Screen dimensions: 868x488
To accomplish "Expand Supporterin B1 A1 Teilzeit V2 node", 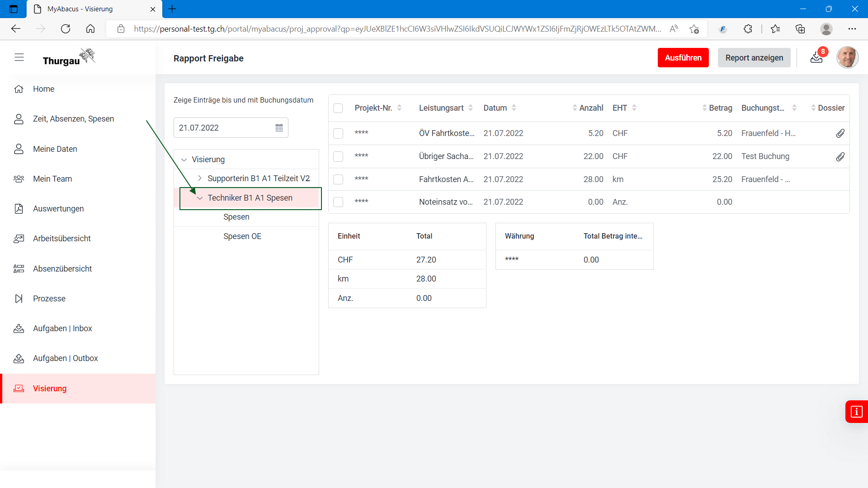I will pos(200,178).
